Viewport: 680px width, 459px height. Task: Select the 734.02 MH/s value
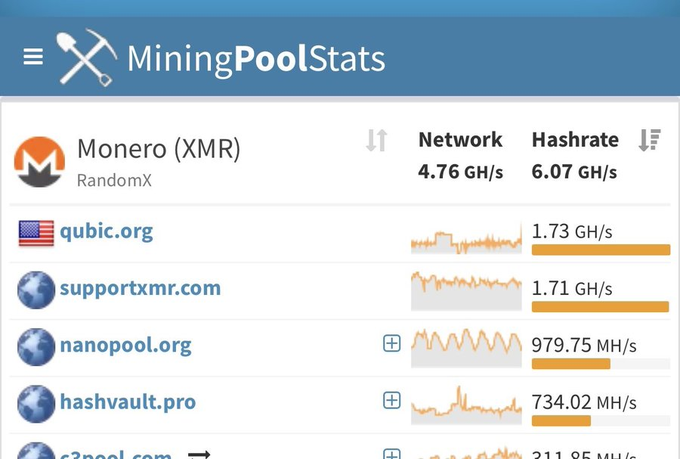coord(584,403)
